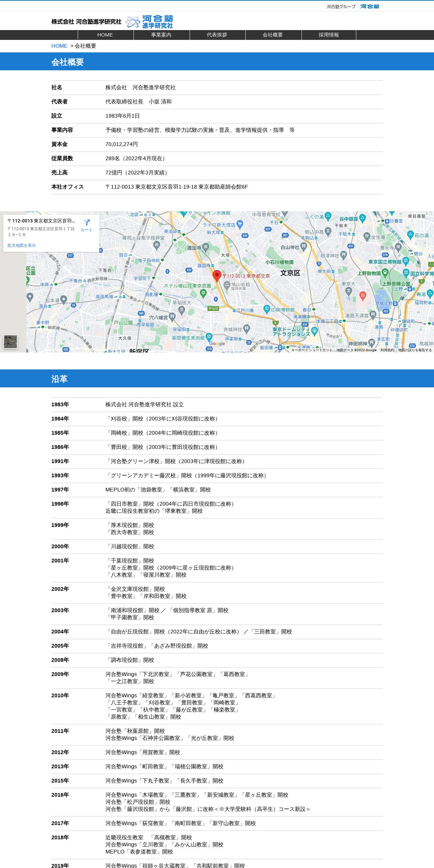Click the founding date 1983年6月1日
This screenshot has width=434, height=868.
(x=123, y=116)
